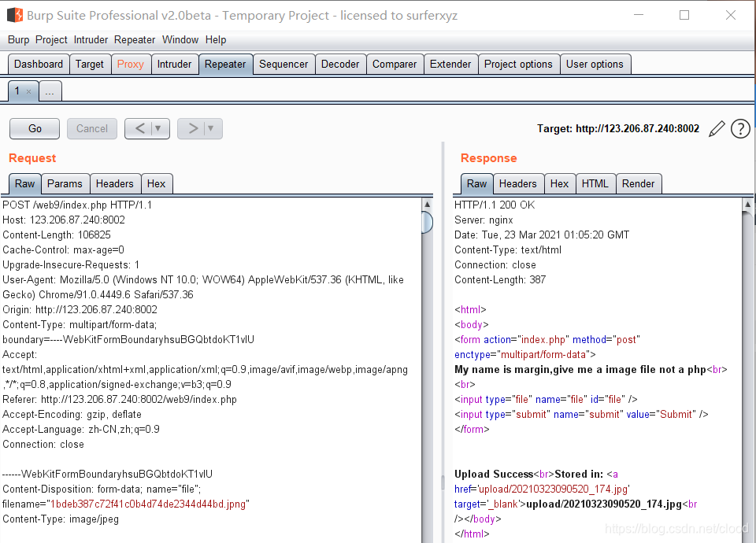Click request pane scrollbar up arrow
This screenshot has height=543, width=756.
(427, 205)
